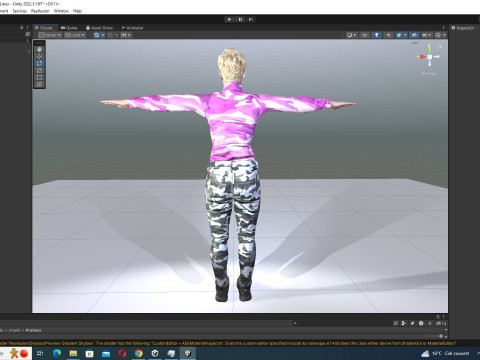The image size is (480, 360).
Task: Start Play mode with the Play button
Action: [229, 19]
